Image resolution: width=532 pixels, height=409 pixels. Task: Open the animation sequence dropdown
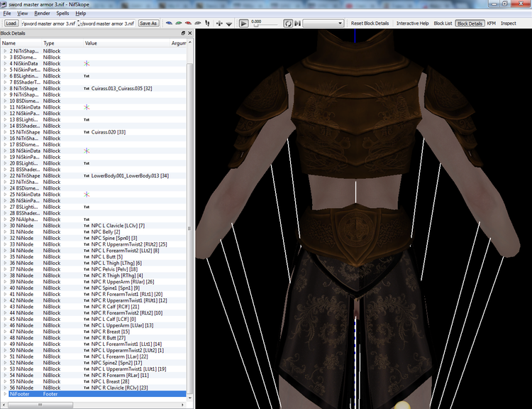coord(323,23)
